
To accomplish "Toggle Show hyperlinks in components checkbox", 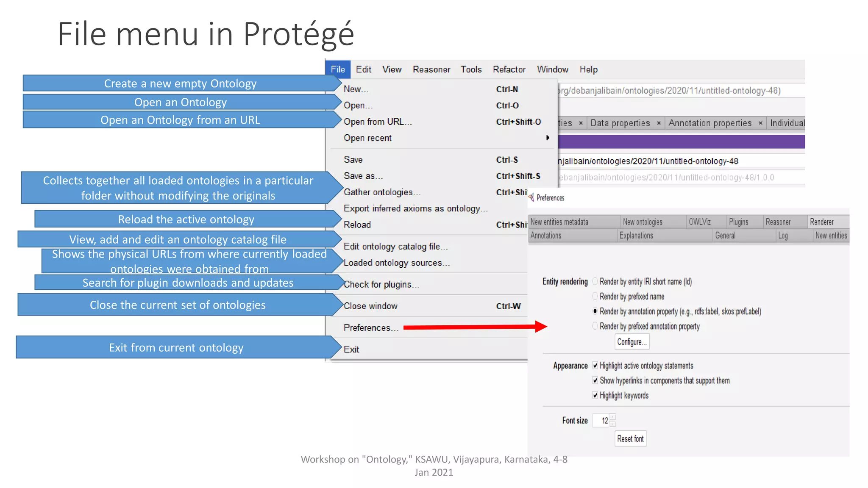I will pyautogui.click(x=595, y=380).
